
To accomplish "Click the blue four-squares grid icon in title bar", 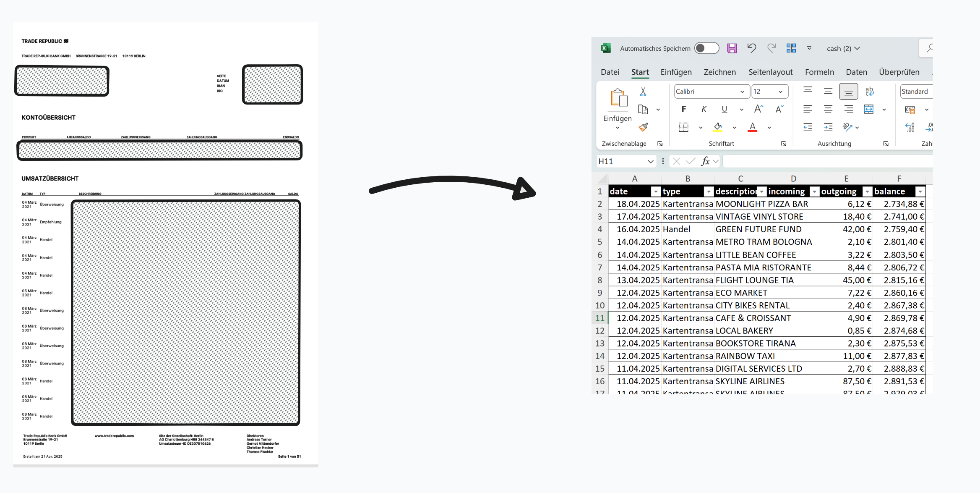I will 791,48.
